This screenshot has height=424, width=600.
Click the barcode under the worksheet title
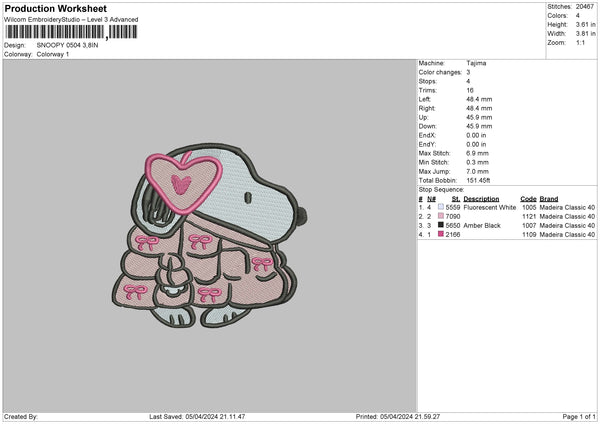click(x=72, y=32)
